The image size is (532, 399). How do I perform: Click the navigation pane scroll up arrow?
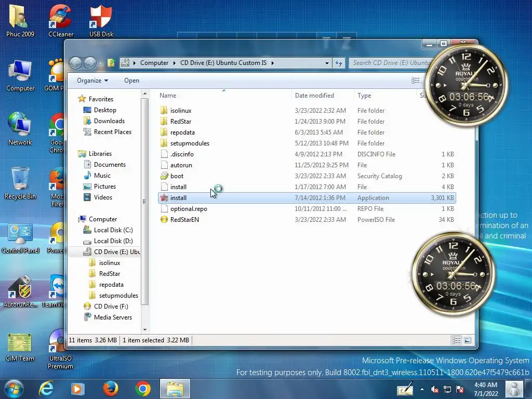pyautogui.click(x=145, y=94)
